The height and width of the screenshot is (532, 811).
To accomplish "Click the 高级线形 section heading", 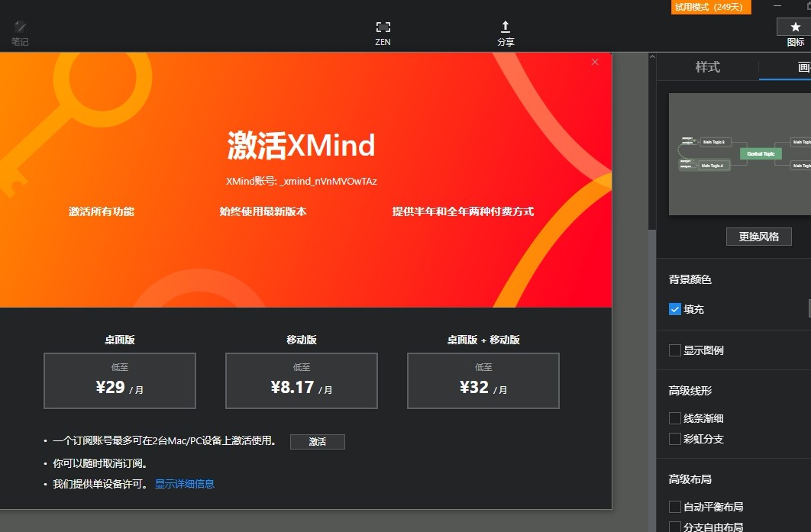I will (x=690, y=391).
